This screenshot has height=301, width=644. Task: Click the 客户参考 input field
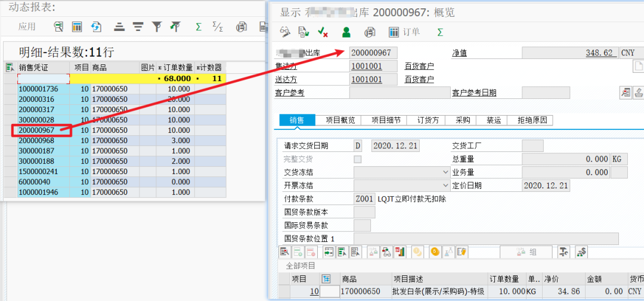pos(400,93)
